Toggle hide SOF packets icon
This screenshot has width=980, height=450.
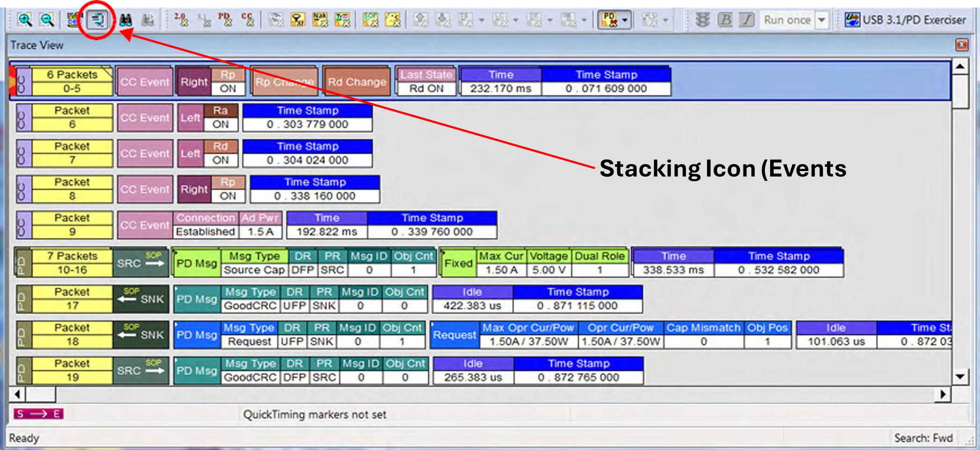click(370, 20)
